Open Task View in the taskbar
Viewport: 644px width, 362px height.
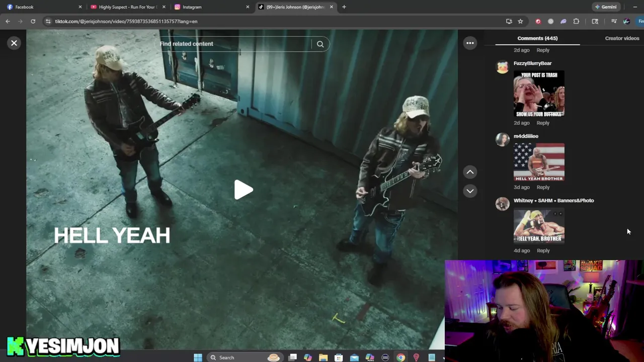click(x=293, y=357)
